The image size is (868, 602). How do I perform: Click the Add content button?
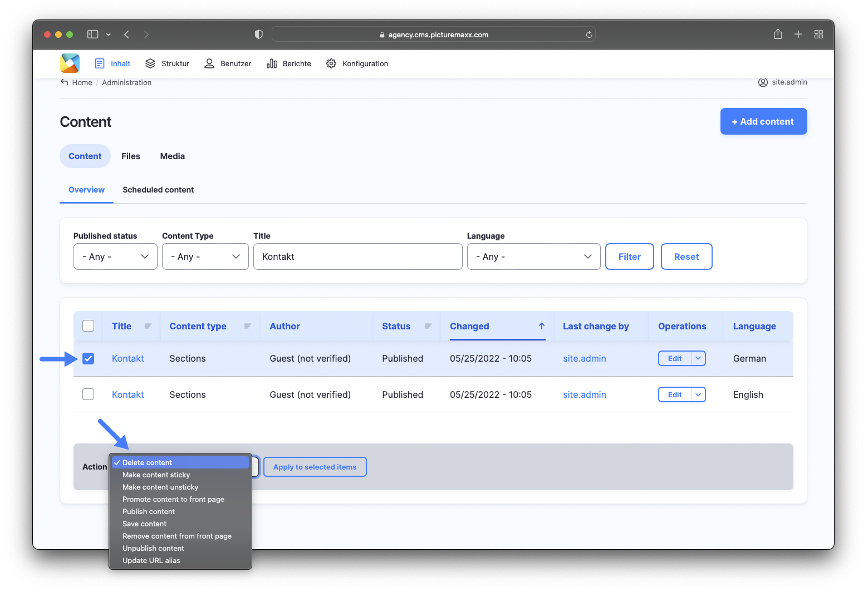pyautogui.click(x=763, y=121)
